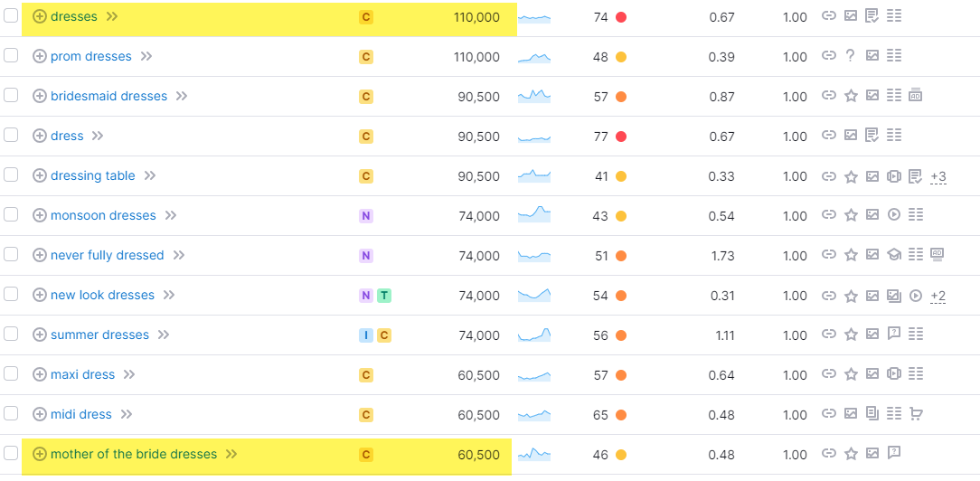The width and height of the screenshot is (980, 481).
Task: Add midi dress using plus icon
Action: click(40, 414)
